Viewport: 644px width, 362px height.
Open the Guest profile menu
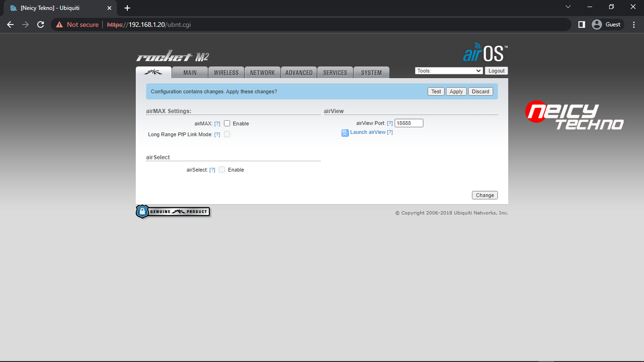pos(607,25)
